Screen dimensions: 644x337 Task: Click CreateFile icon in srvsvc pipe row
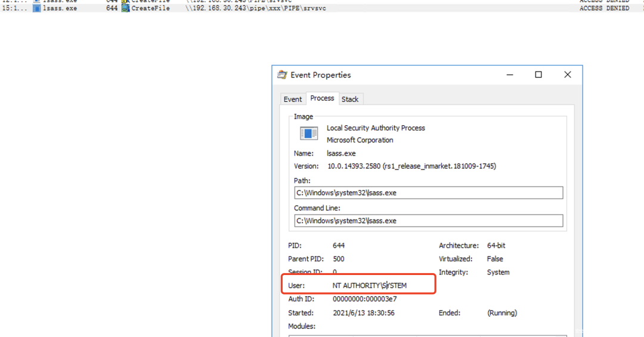(x=125, y=8)
